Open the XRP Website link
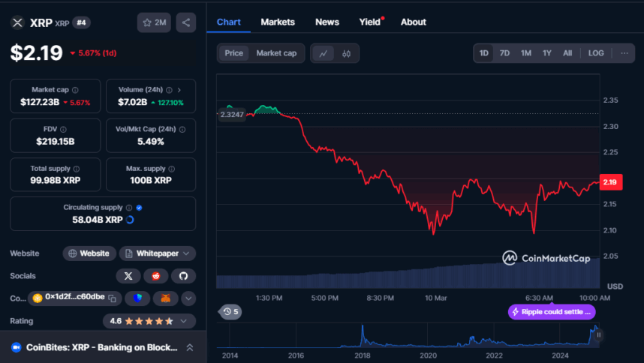Viewport: 644px width, 363px height. click(89, 253)
